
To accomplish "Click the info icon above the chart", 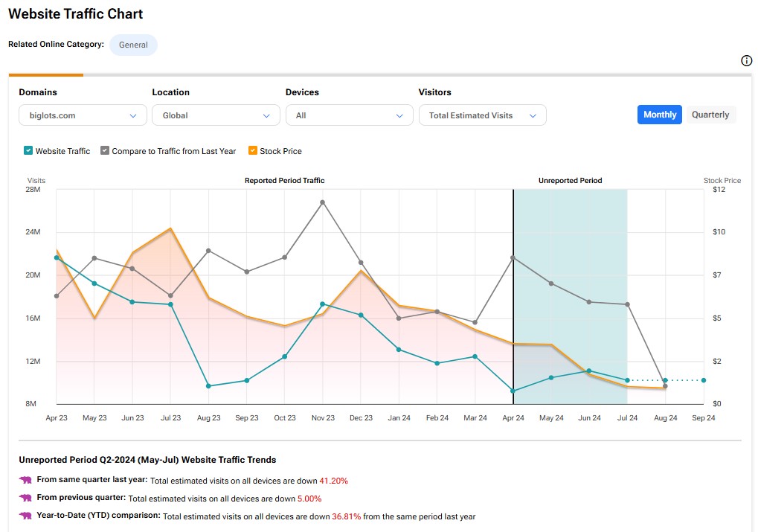I will click(747, 61).
